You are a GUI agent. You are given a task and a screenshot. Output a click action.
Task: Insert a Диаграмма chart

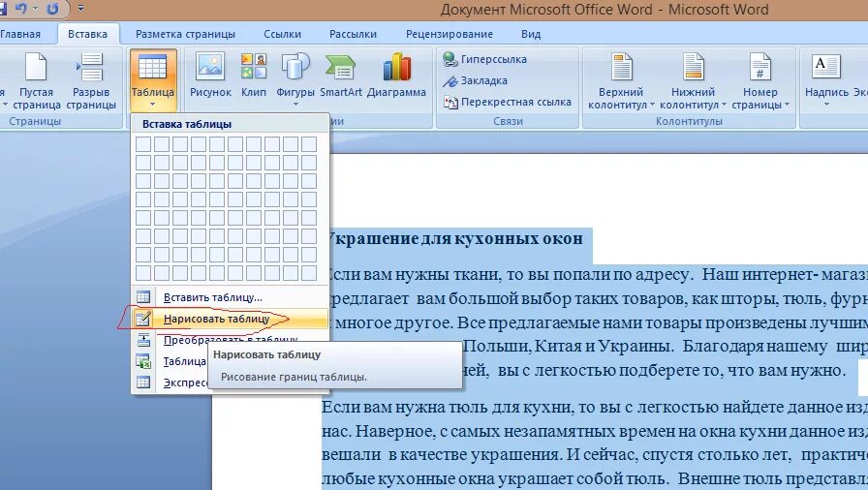(396, 76)
